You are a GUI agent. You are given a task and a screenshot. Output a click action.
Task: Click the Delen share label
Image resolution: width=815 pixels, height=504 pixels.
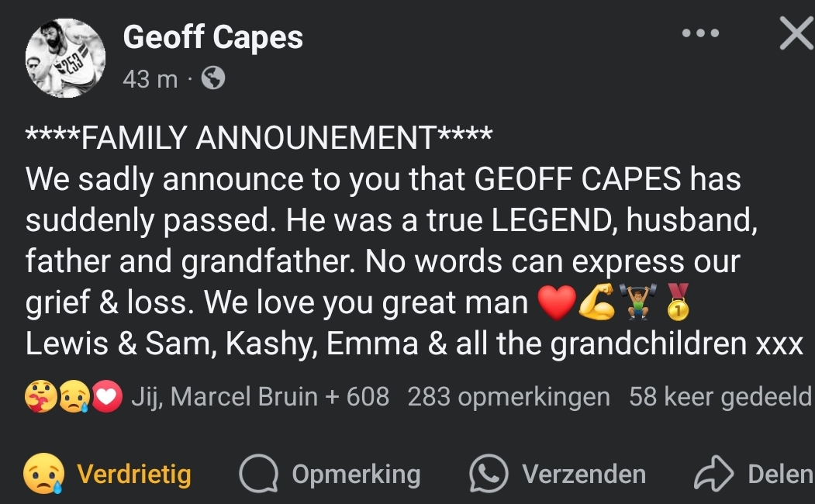(x=781, y=474)
